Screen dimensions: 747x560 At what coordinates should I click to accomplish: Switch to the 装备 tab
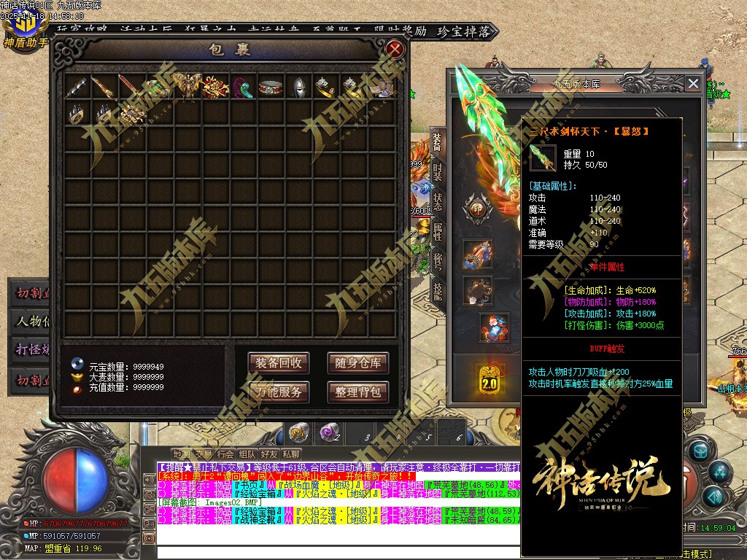click(x=437, y=142)
